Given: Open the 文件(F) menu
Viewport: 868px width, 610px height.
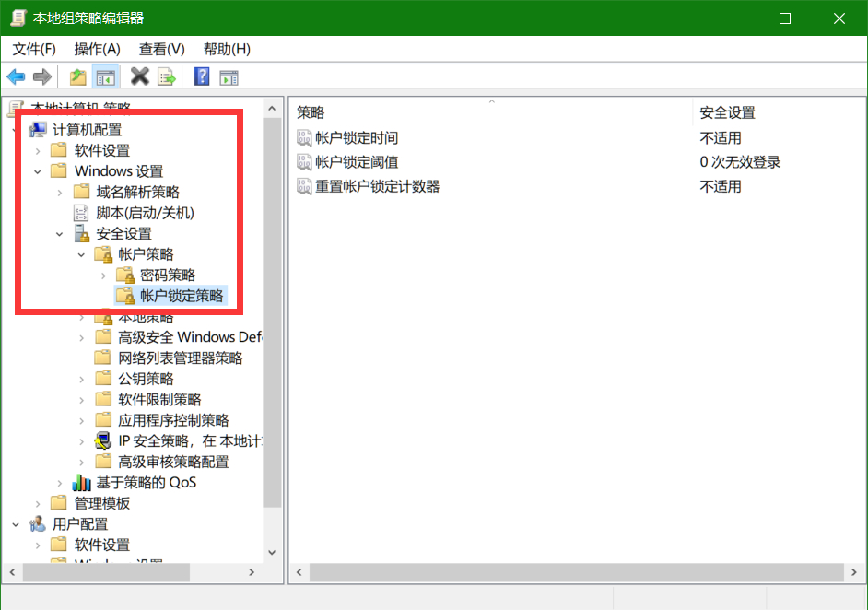Looking at the screenshot, I should click(33, 49).
